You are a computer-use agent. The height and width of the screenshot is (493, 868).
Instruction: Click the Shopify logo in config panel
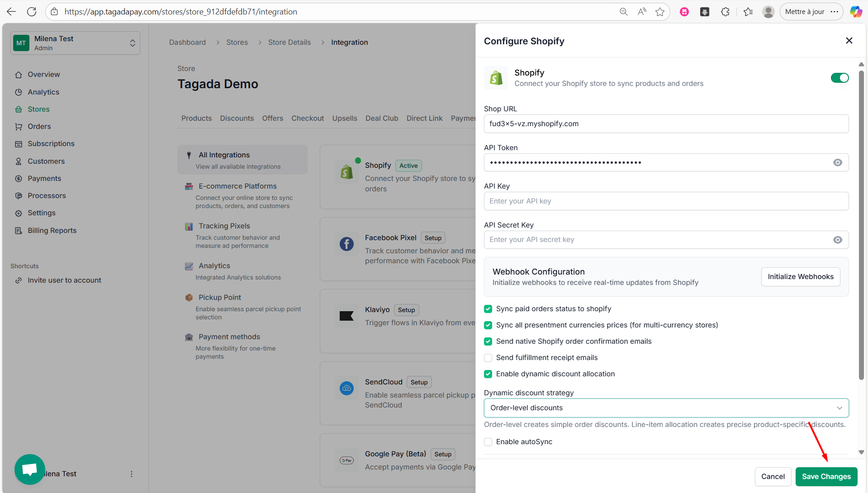[x=496, y=78]
